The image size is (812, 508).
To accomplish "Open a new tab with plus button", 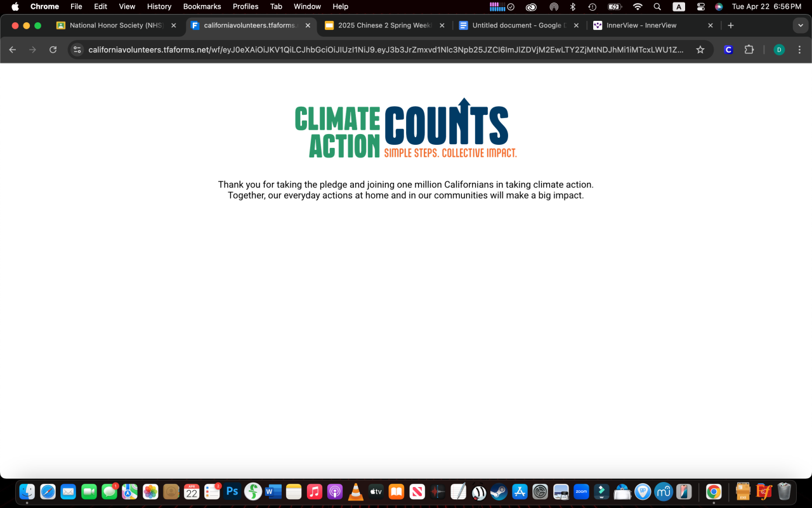I will pos(731,25).
